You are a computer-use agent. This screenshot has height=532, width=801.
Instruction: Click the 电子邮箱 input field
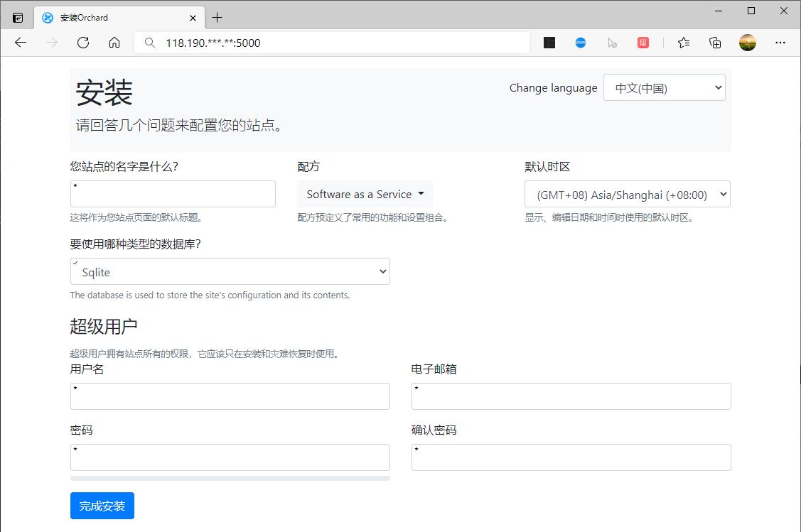pos(571,396)
